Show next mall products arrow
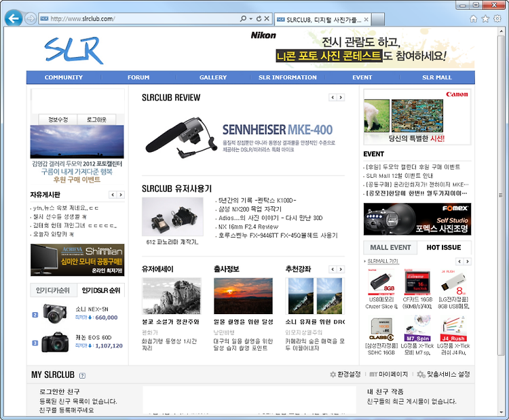The width and height of the screenshot is (509, 420). click(x=468, y=261)
